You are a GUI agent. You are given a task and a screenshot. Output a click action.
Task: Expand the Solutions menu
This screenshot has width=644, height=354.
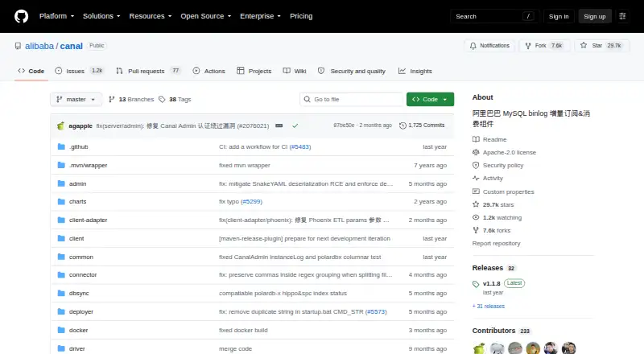[101, 16]
